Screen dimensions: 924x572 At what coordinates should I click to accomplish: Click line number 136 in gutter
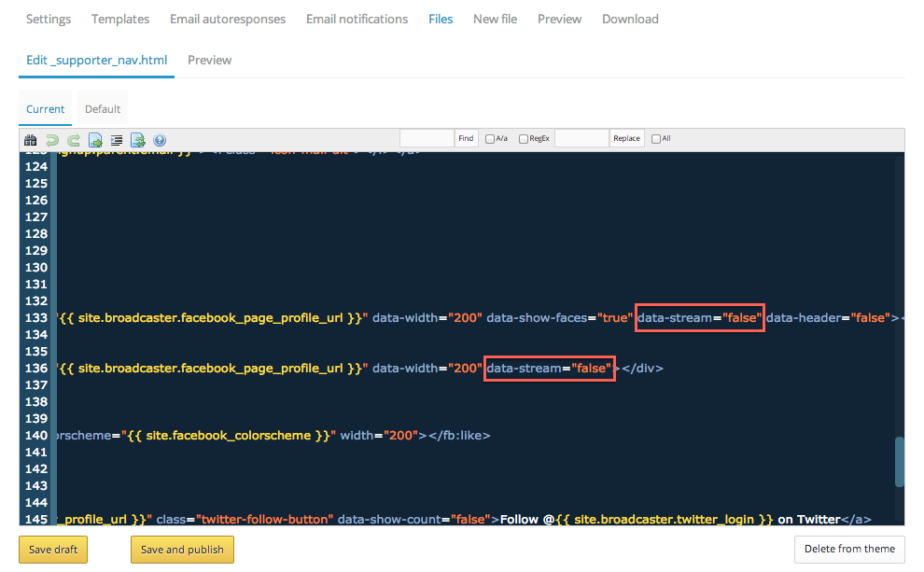point(36,369)
